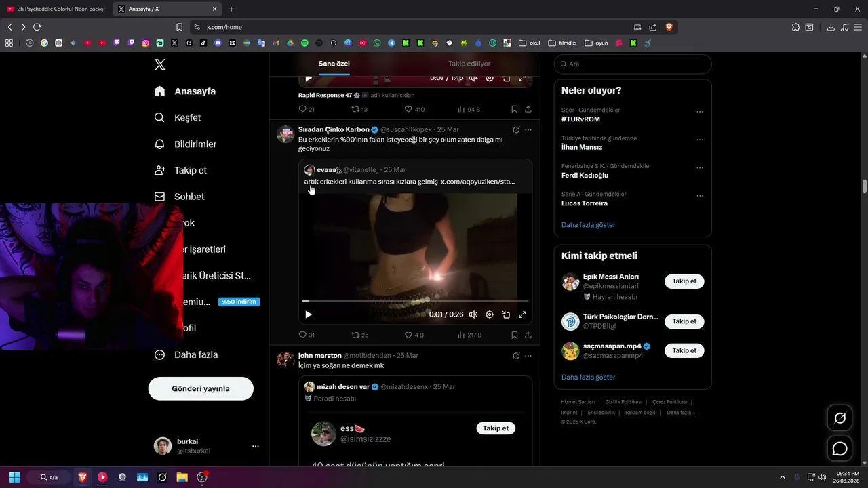Open the filmdizi bookmarks folder
The image size is (868, 488).
[562, 43]
